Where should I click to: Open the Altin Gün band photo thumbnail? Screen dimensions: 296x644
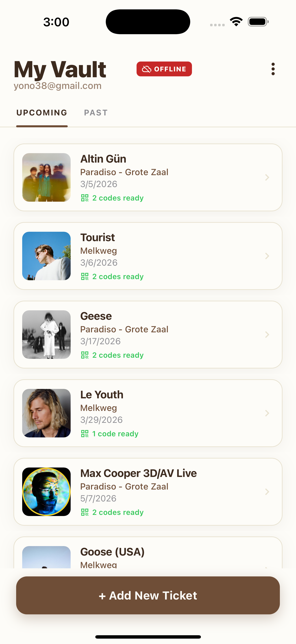46,177
